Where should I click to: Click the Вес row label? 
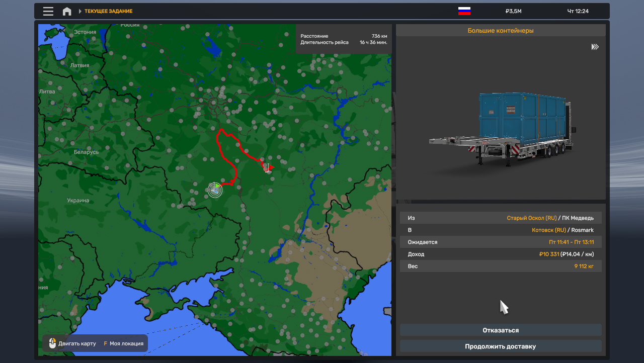coord(413,266)
